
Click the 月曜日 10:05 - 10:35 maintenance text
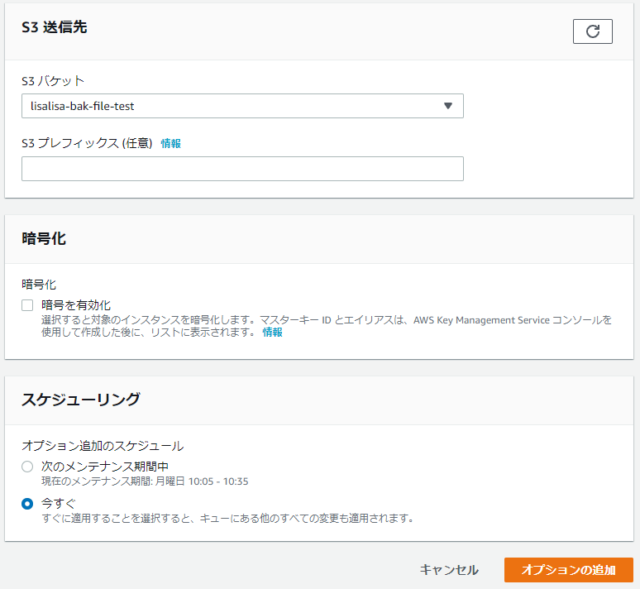pyautogui.click(x=202, y=481)
